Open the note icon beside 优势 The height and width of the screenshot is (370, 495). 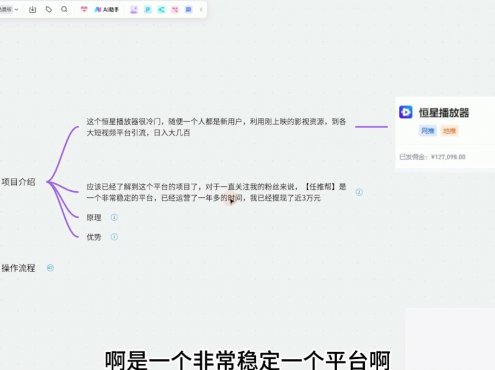(114, 237)
